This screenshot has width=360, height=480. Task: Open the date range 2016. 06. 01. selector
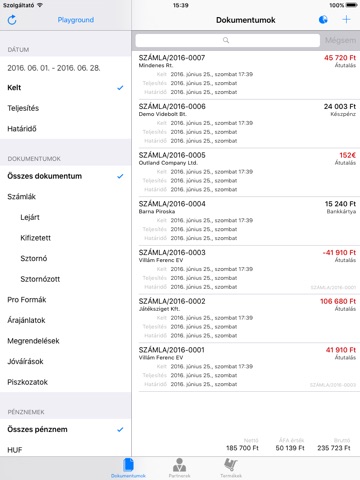[x=65, y=68]
